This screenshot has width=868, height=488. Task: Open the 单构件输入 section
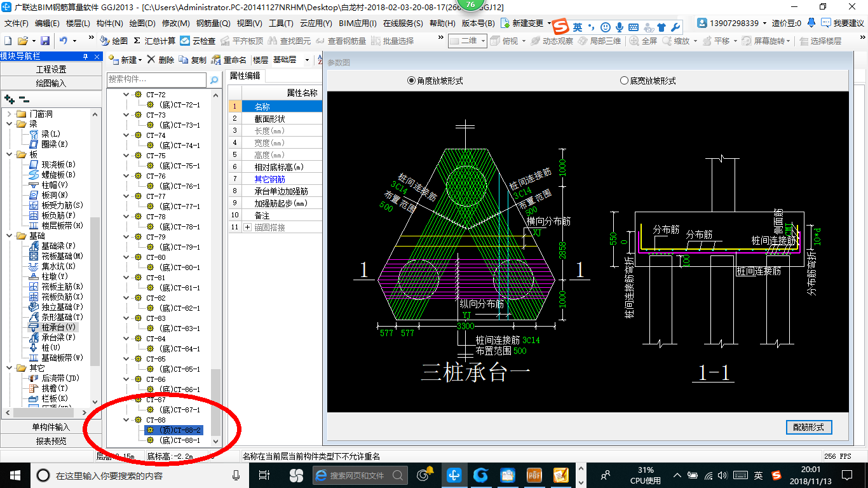pos(51,427)
